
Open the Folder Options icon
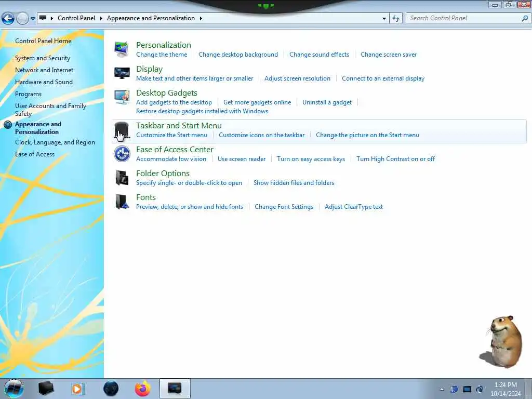point(122,178)
